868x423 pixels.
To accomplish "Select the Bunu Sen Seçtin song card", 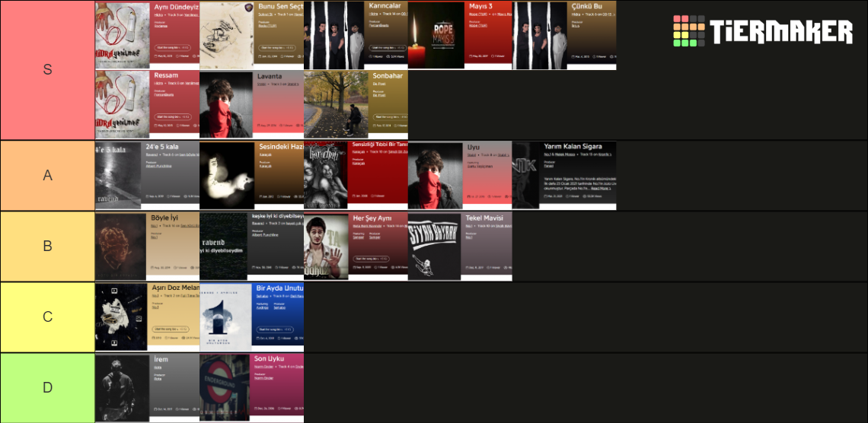I will pos(251,36).
